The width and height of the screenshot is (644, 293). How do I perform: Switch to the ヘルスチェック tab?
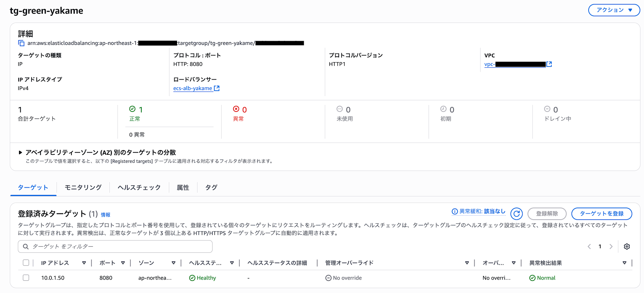pyautogui.click(x=139, y=188)
